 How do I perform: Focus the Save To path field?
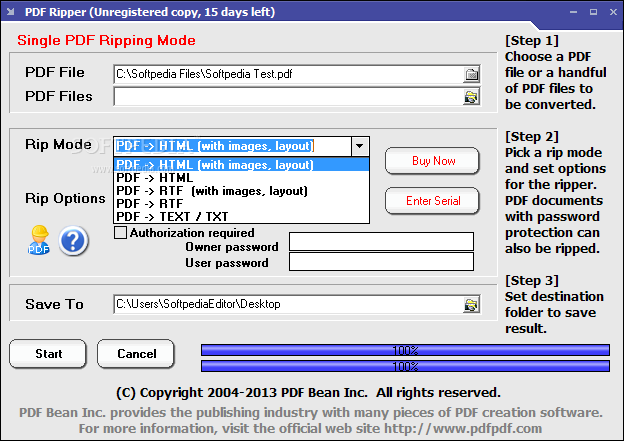point(288,304)
